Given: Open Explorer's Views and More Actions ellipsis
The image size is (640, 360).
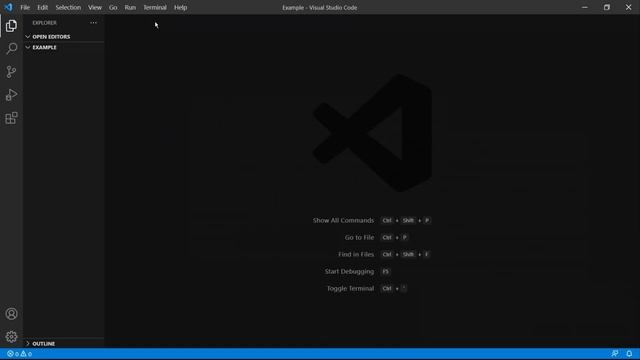Looking at the screenshot, I should point(93,23).
